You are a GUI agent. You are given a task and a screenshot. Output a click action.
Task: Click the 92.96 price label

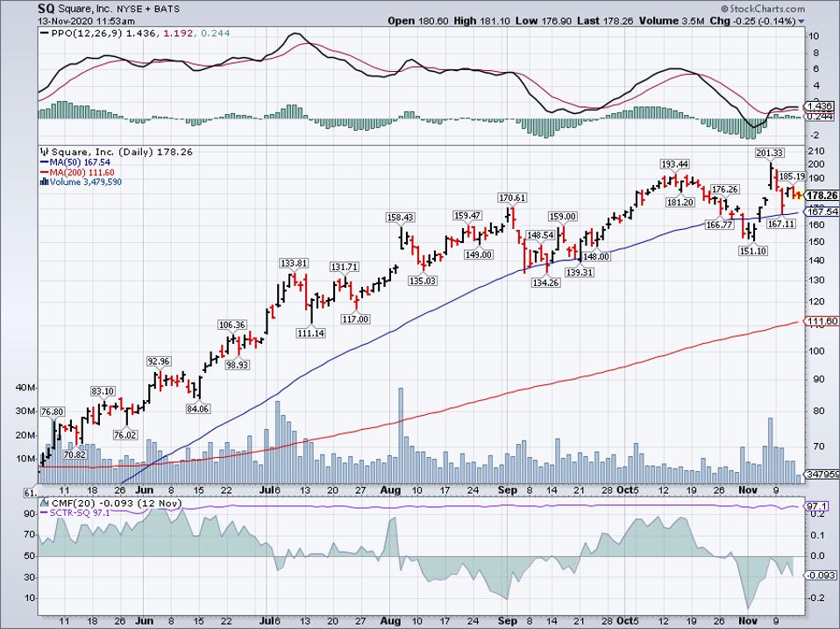coord(159,361)
